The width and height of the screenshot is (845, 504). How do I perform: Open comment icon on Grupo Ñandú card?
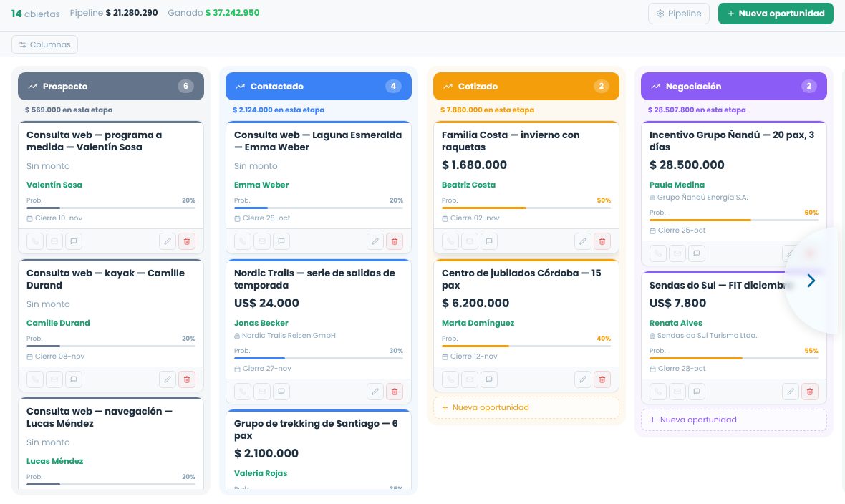pyautogui.click(x=697, y=253)
